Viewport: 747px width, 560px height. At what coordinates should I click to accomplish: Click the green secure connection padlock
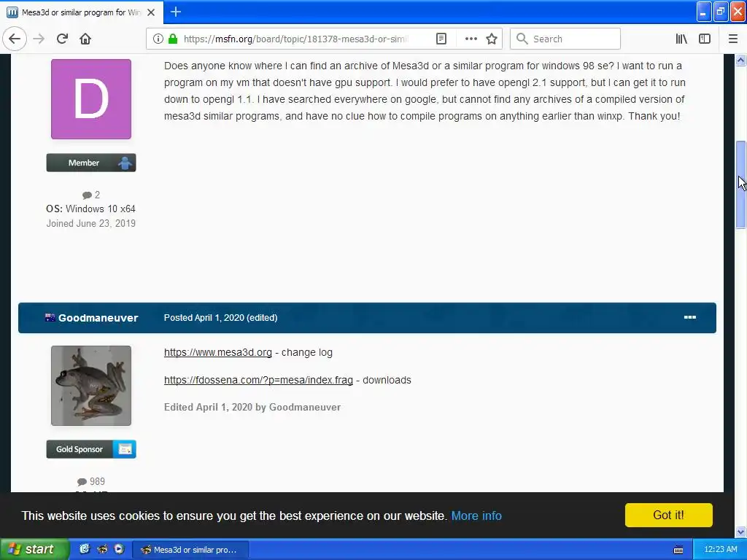(x=173, y=39)
